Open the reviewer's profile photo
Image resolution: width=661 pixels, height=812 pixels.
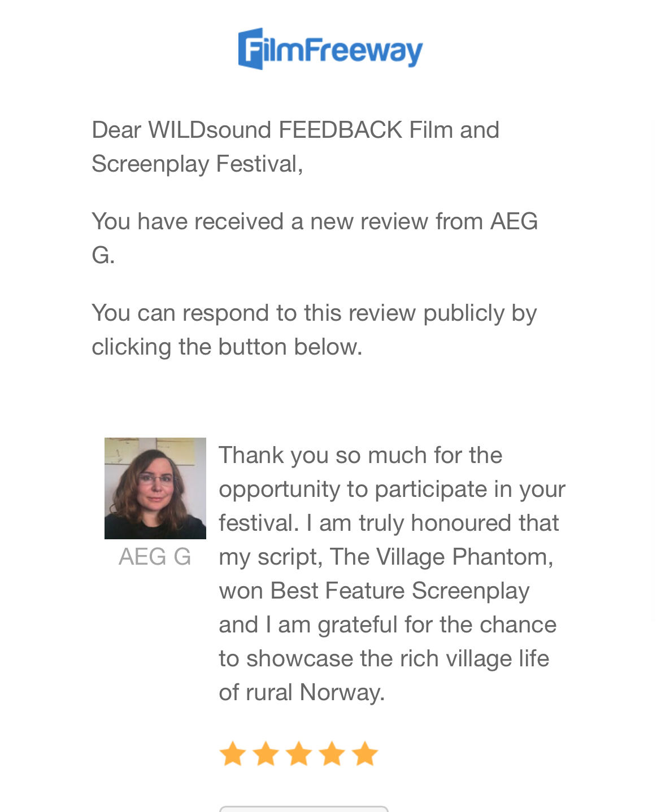click(x=155, y=488)
